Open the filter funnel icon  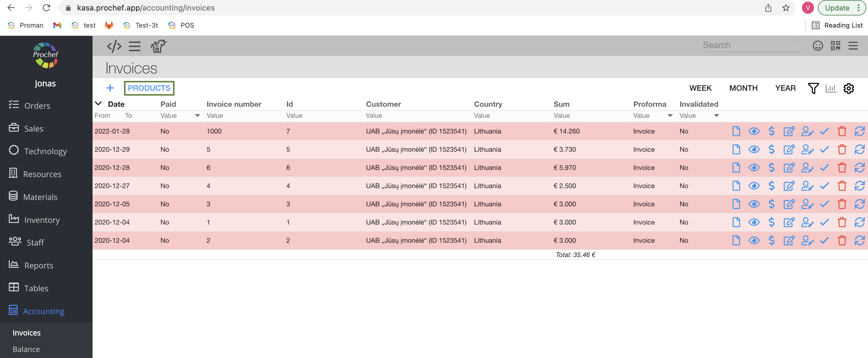click(813, 89)
